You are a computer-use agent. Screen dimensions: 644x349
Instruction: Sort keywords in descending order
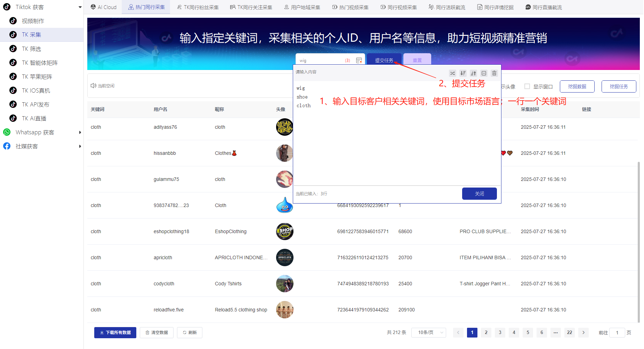click(x=463, y=73)
